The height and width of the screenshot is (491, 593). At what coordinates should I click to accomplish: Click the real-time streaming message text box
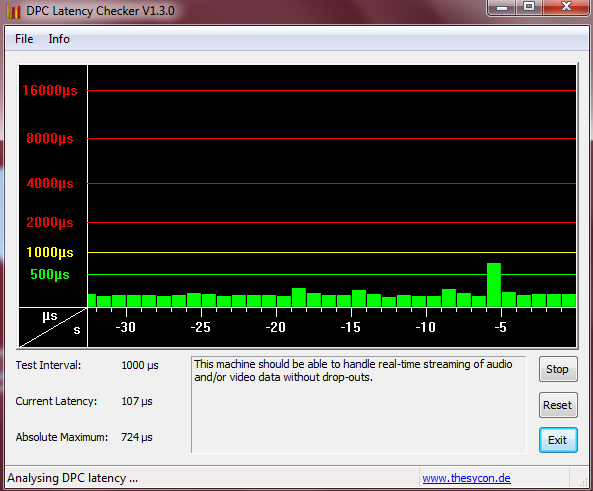(359, 404)
